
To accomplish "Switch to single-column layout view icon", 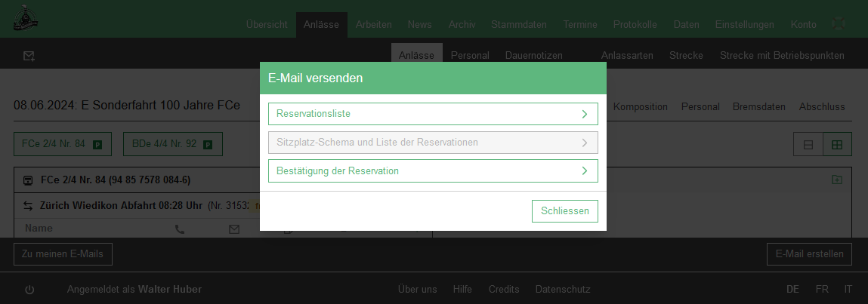I will coord(808,145).
